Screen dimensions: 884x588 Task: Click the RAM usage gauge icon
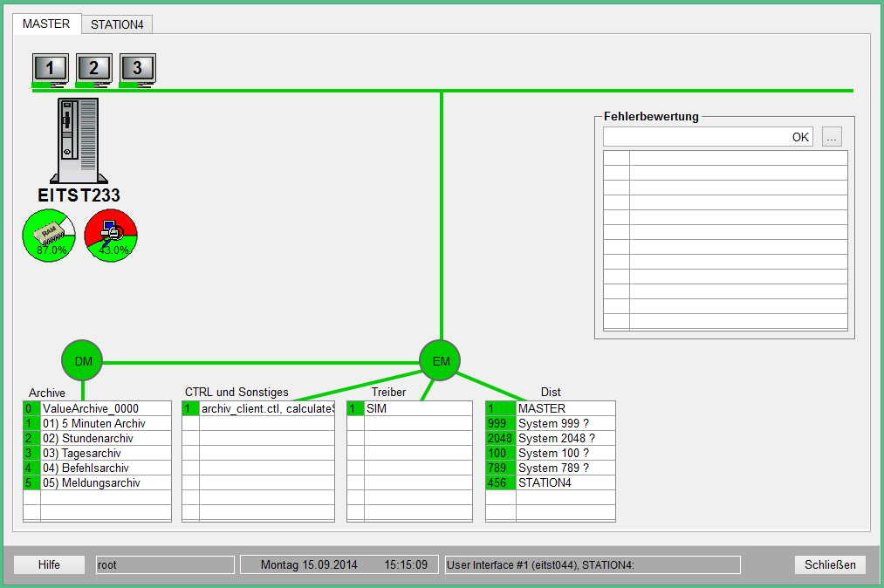49,236
